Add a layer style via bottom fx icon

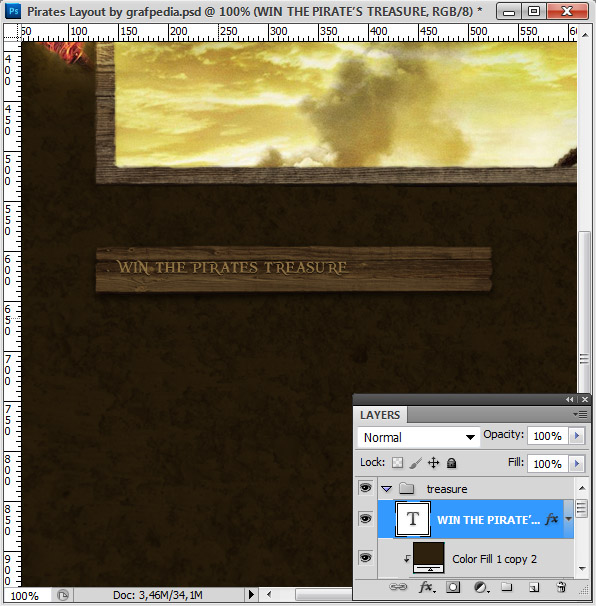(x=427, y=587)
